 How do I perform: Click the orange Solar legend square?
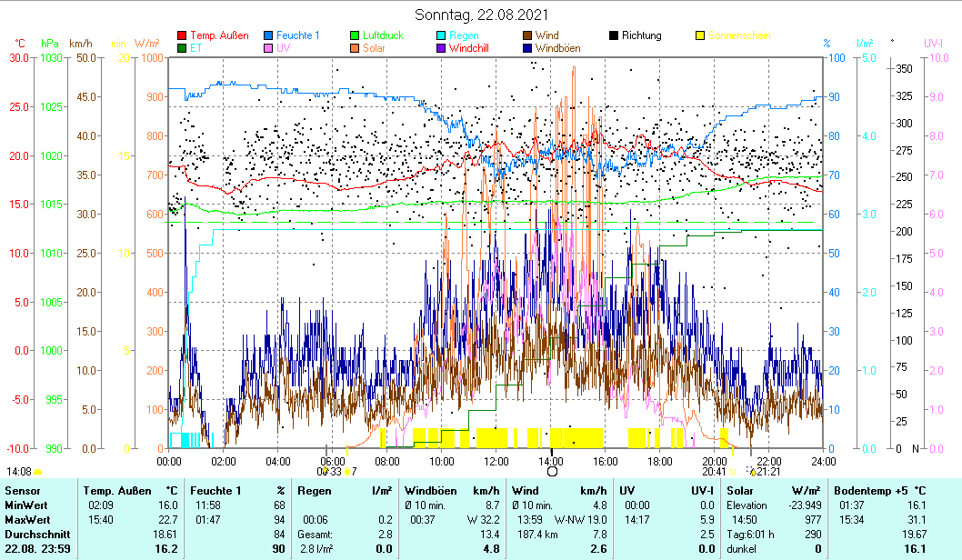(356, 48)
